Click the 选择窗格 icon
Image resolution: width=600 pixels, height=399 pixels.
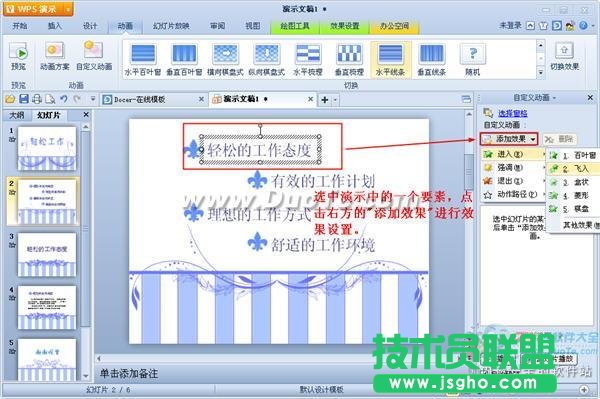pyautogui.click(x=488, y=113)
